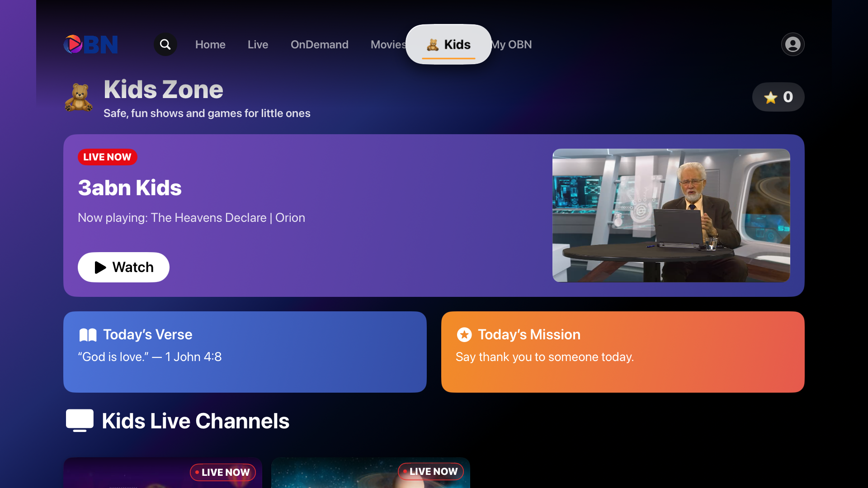Open search with the magnifier icon
Viewport: 868px width, 488px height.
[165, 44]
